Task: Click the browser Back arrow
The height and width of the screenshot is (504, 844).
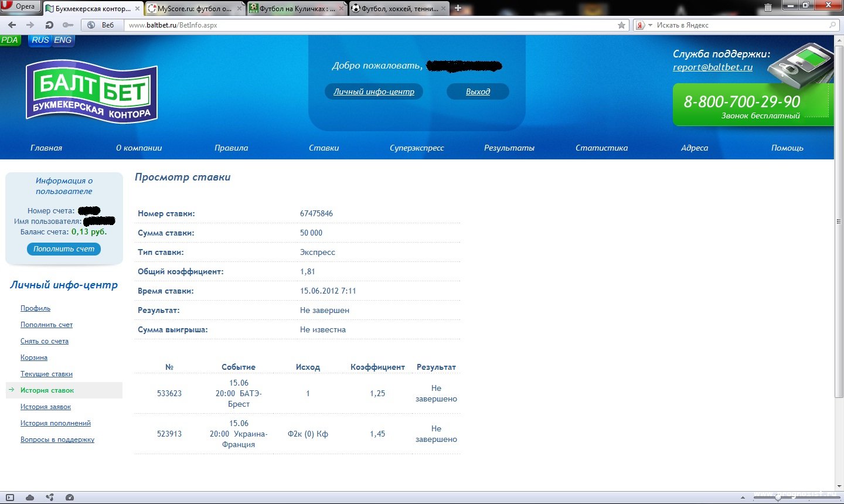Action: point(12,25)
